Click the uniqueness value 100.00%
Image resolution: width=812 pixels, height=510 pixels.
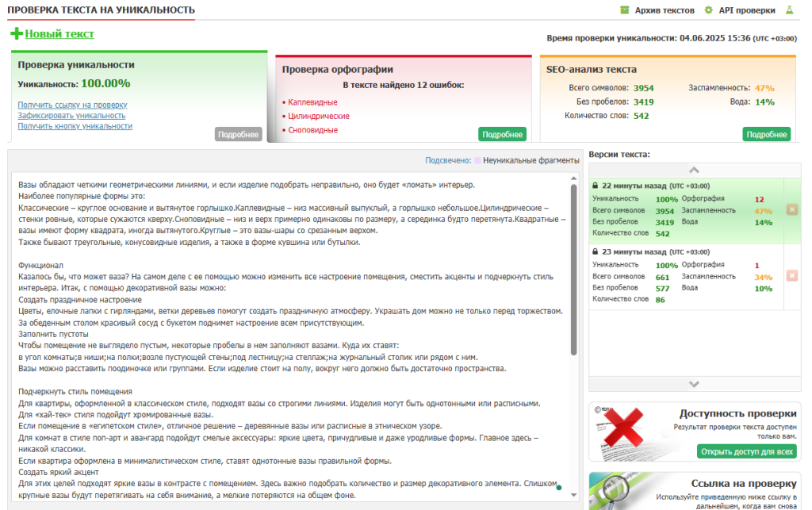pos(105,83)
